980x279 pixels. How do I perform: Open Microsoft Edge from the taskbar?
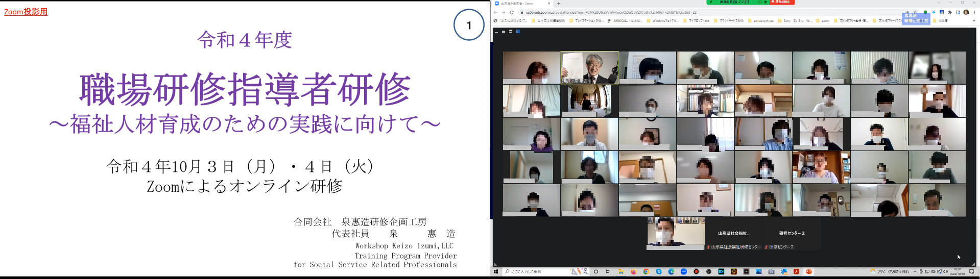tap(671, 271)
